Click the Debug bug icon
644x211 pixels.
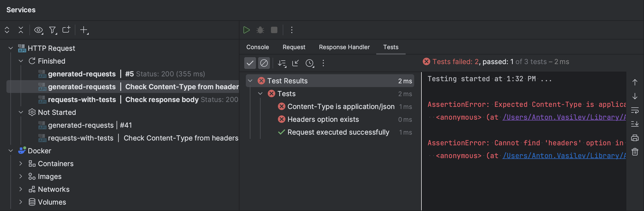point(260,30)
